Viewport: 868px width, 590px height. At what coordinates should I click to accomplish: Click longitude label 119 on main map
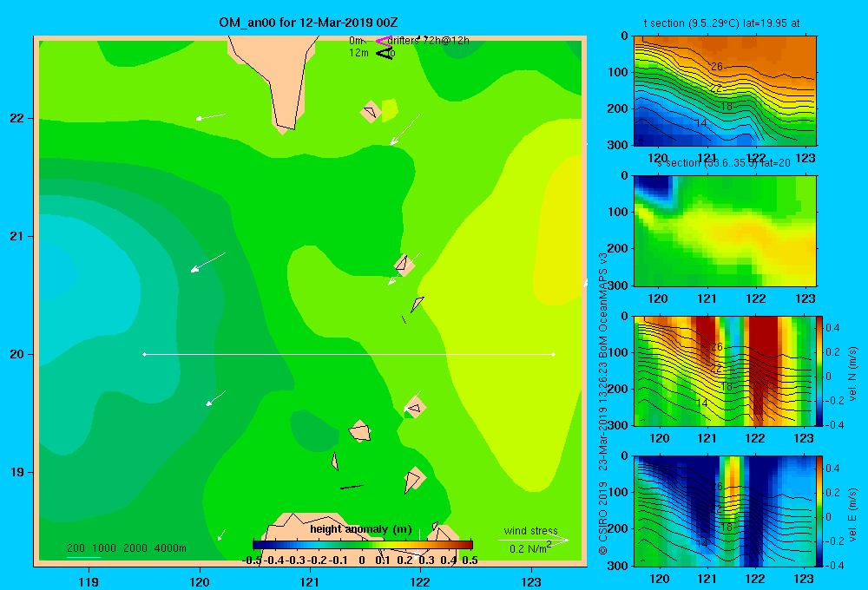pyautogui.click(x=89, y=581)
